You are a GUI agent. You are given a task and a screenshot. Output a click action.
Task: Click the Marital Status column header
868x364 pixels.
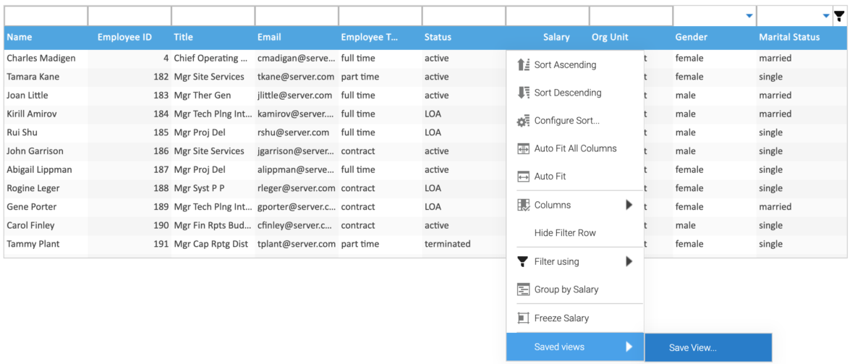point(801,37)
